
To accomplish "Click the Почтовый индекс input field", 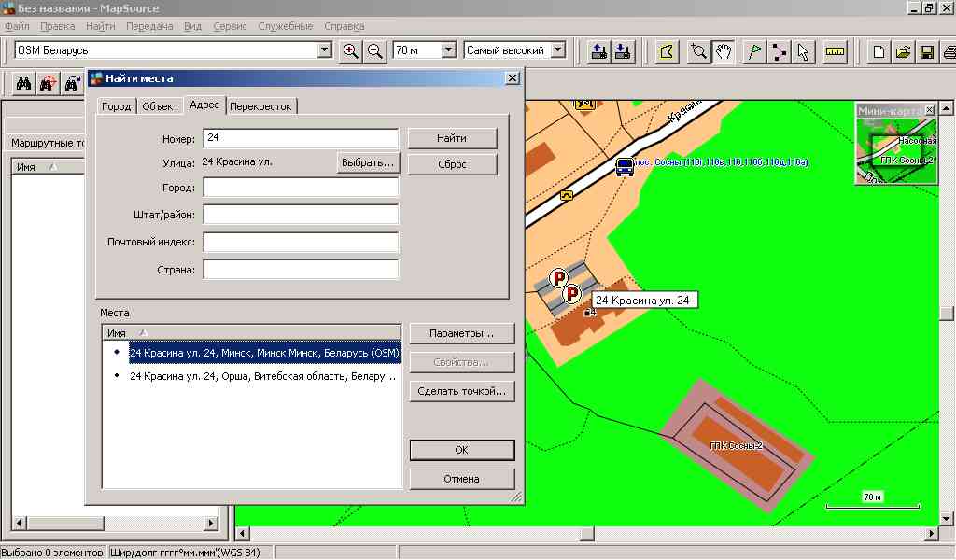I will (x=301, y=242).
